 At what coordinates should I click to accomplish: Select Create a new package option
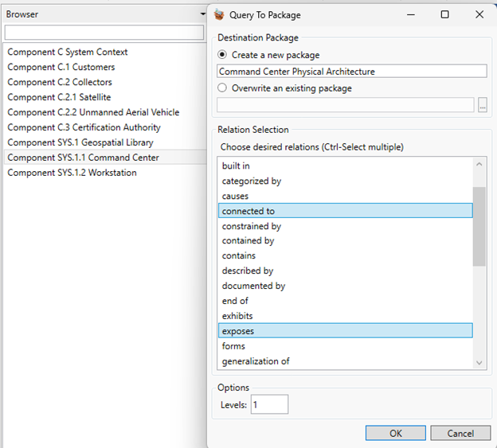(222, 55)
